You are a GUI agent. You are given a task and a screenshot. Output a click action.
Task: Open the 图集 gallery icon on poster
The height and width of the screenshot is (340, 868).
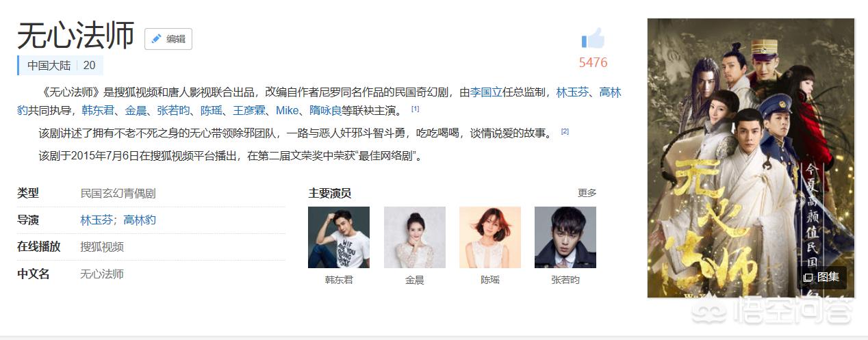808,277
